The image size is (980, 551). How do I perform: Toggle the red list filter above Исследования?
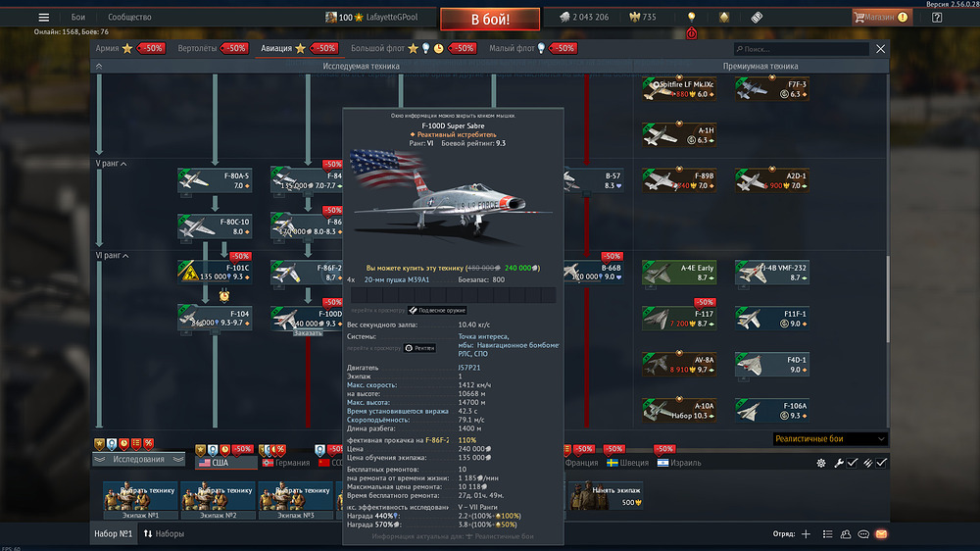[135, 444]
